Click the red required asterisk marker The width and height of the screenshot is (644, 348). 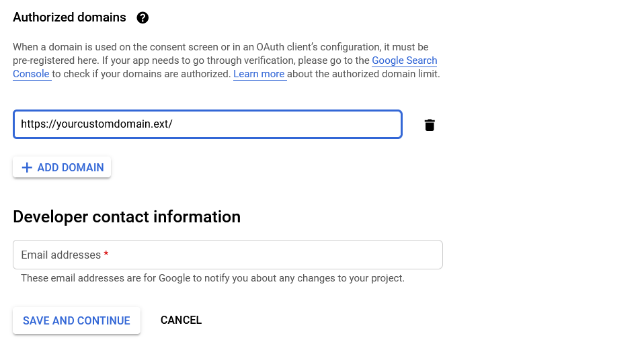click(x=106, y=254)
